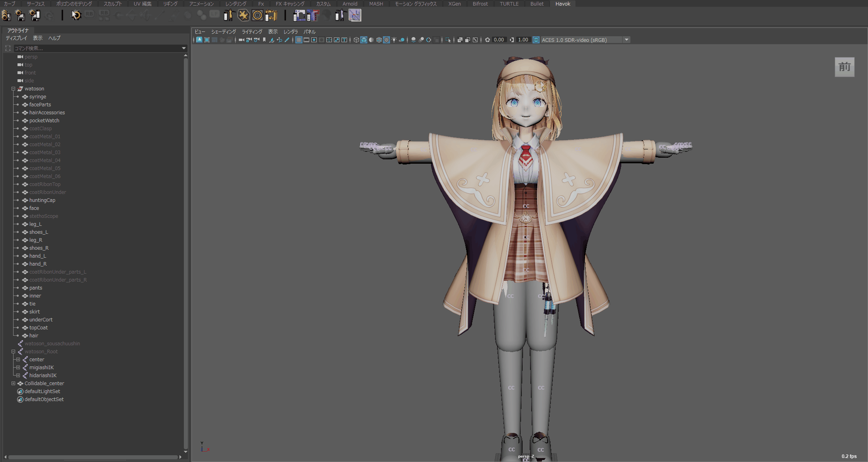This screenshot has height=462, width=868.
Task: Toggle grid display in viewport toolbar
Action: click(x=299, y=40)
